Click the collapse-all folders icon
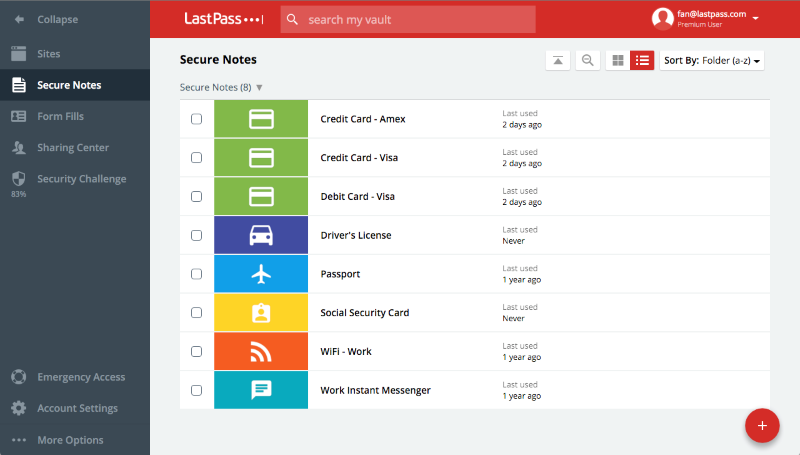The height and width of the screenshot is (455, 800). [558, 61]
